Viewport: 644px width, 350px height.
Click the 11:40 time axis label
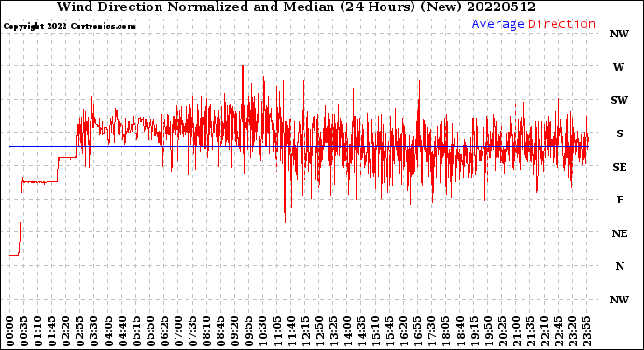pos(291,331)
